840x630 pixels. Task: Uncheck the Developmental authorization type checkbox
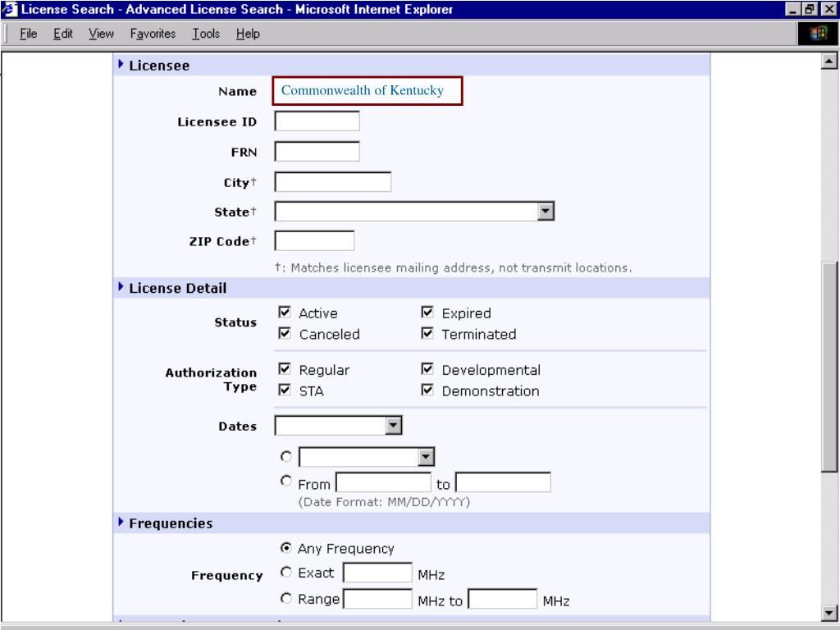[427, 369]
